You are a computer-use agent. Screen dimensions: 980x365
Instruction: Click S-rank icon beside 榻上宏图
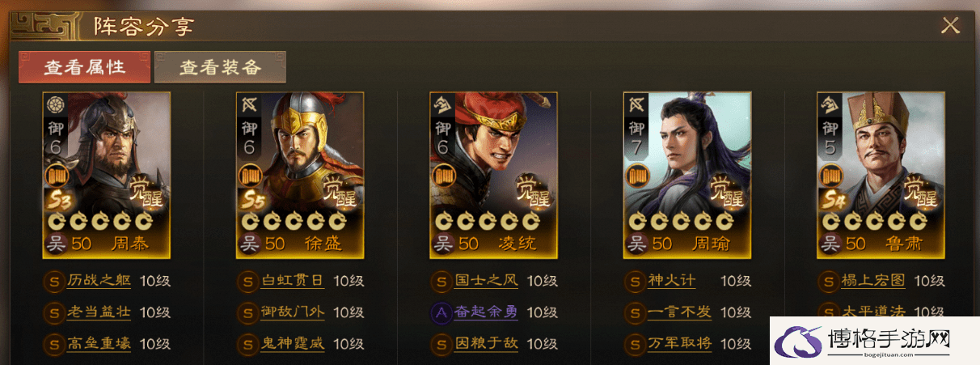pos(828,282)
